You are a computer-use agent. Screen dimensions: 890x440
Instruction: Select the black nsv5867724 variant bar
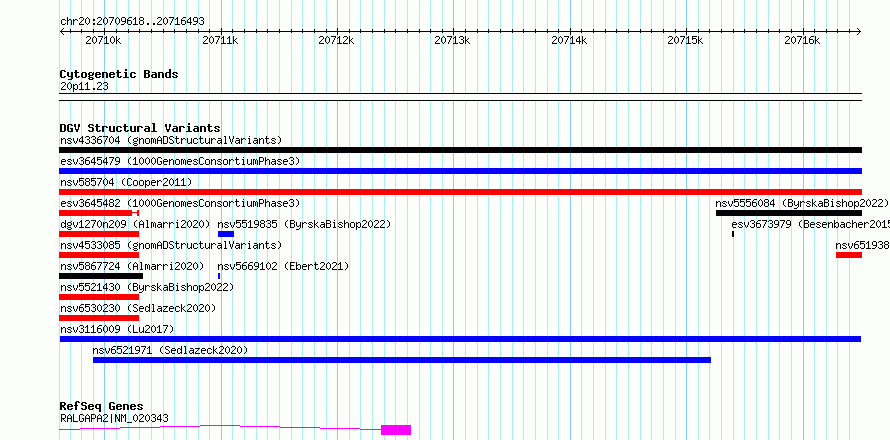101,276
